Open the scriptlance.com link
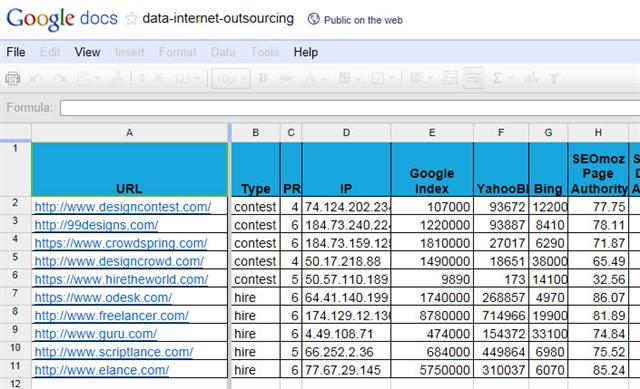 (113, 352)
